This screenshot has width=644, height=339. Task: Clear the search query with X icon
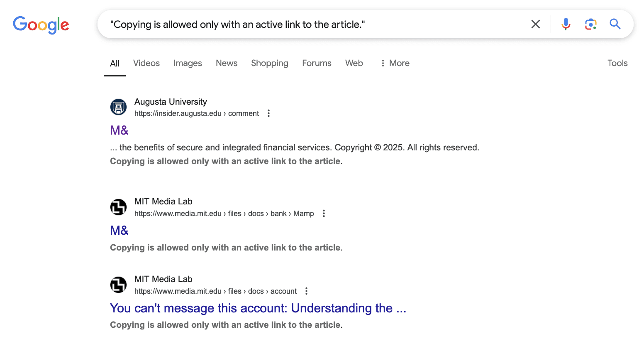[536, 24]
